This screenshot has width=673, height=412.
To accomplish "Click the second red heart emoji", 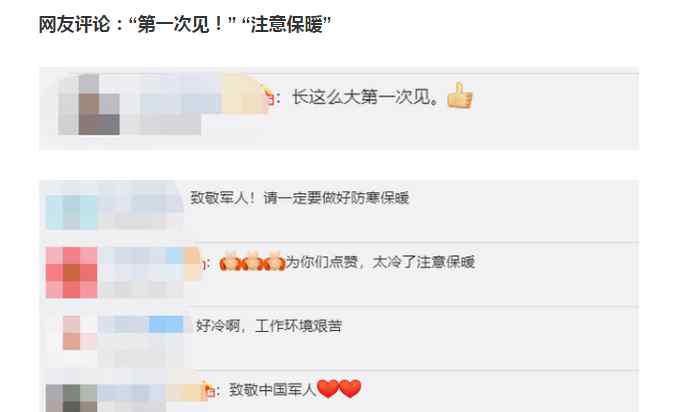I will 350,389.
